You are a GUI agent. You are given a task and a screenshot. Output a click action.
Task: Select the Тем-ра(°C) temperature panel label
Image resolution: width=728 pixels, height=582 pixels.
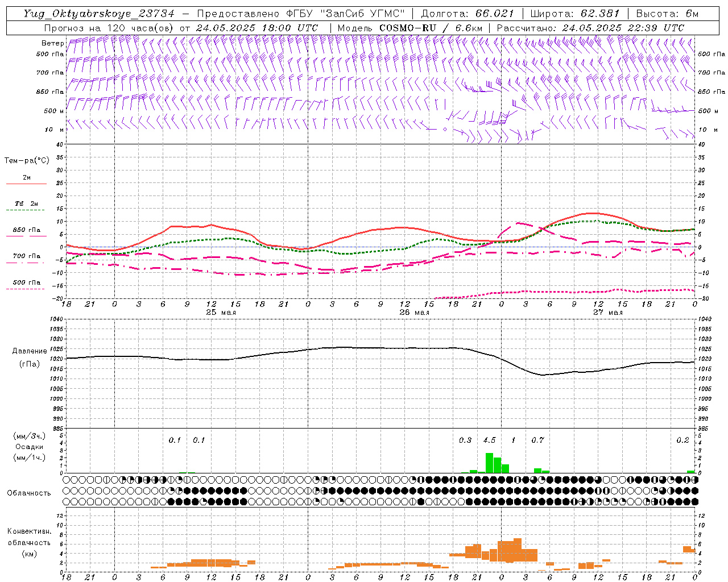[27, 161]
